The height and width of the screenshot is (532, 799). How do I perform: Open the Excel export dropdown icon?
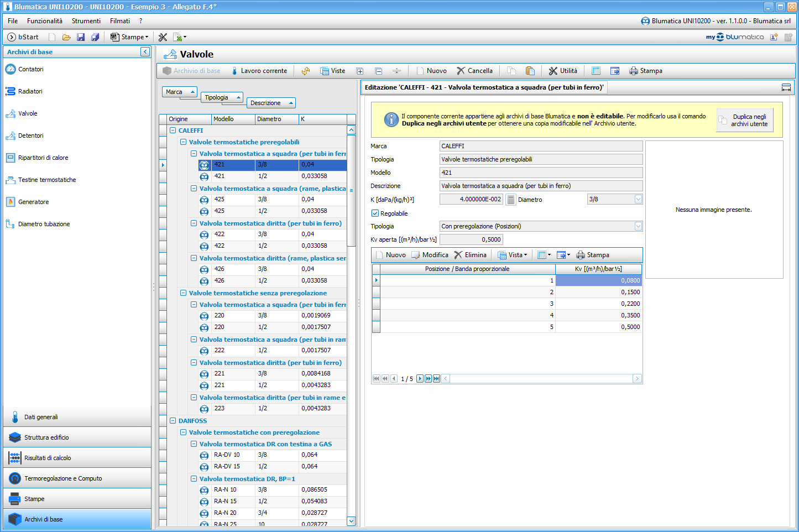[x=180, y=37]
